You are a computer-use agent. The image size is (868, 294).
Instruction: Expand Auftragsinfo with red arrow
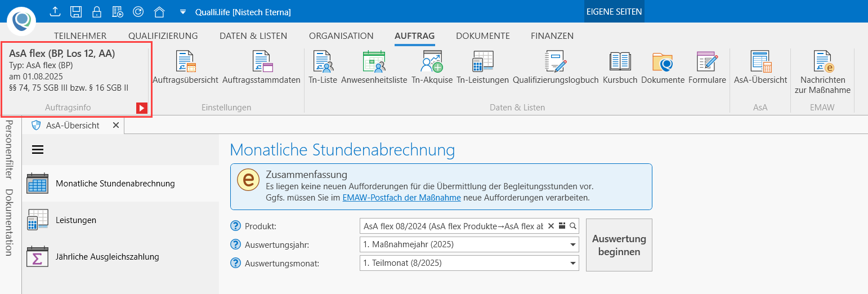[142, 108]
